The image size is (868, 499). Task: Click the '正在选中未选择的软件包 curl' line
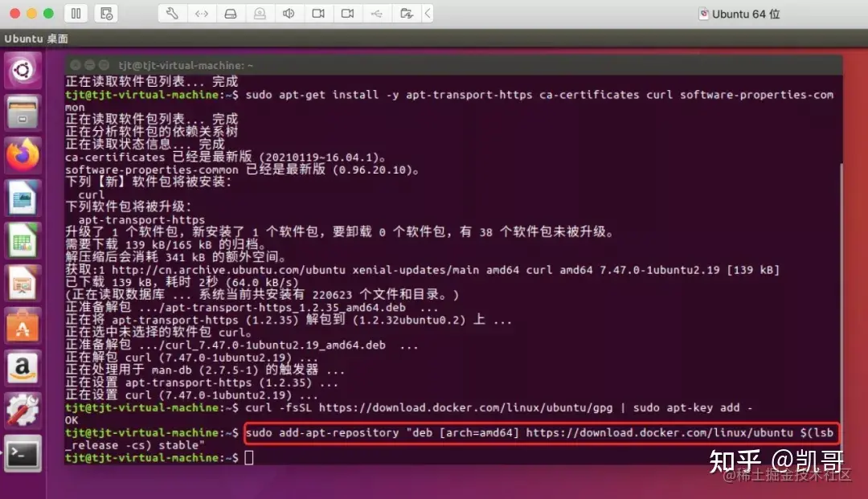[159, 333]
